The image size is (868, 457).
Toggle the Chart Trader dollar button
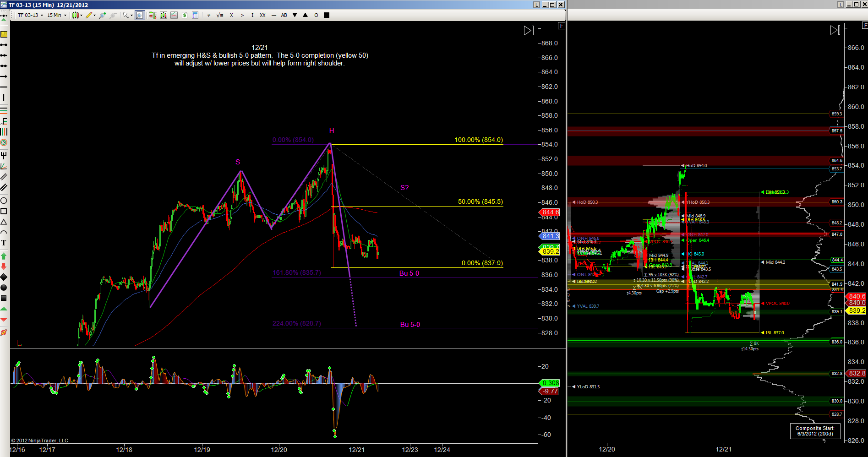coord(185,15)
